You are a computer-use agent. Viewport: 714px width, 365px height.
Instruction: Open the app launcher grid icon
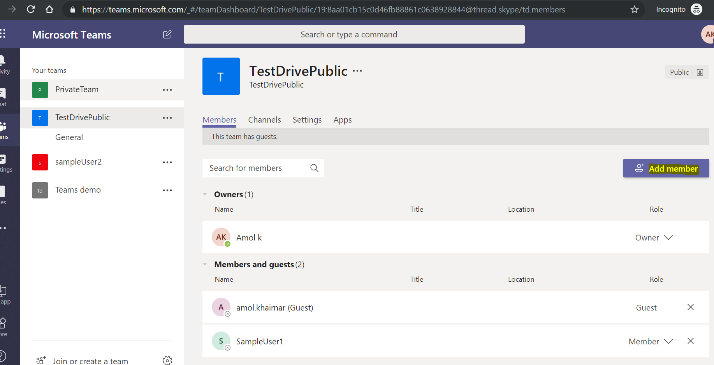click(x=3, y=34)
